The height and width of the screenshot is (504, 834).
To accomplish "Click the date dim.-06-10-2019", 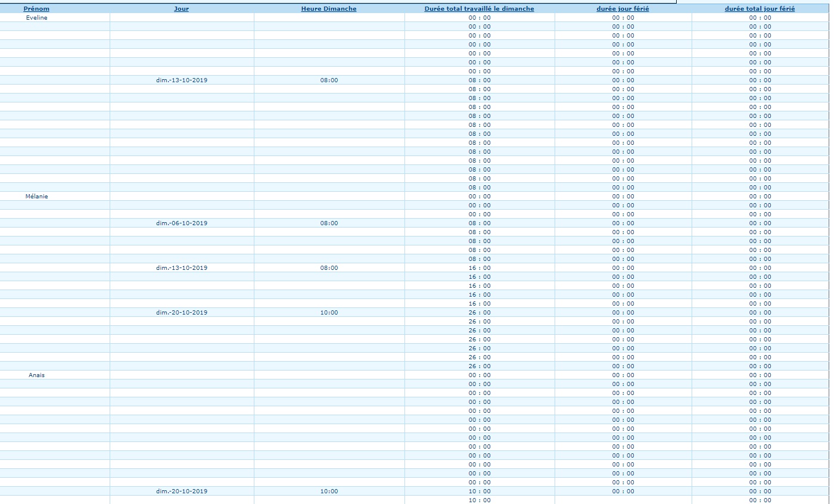I will [182, 223].
